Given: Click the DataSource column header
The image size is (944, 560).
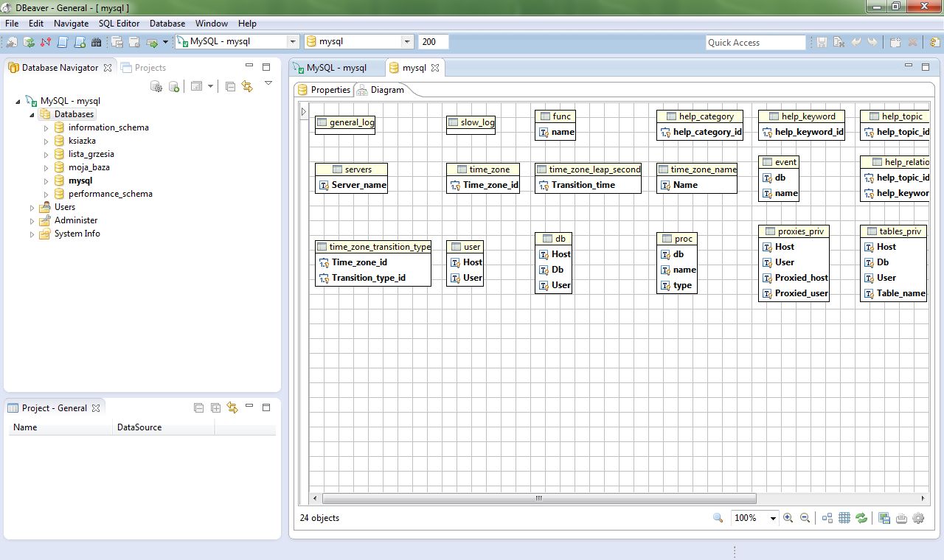Looking at the screenshot, I should pos(164,427).
